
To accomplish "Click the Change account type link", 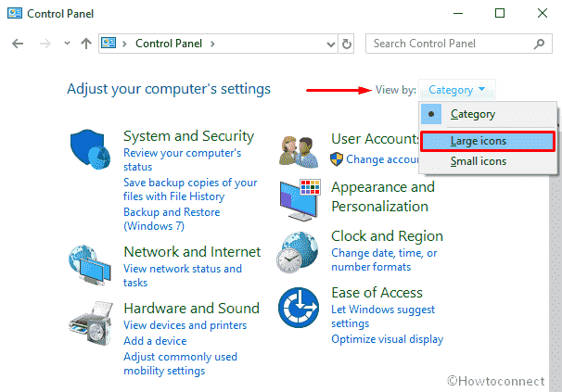I will [382, 159].
